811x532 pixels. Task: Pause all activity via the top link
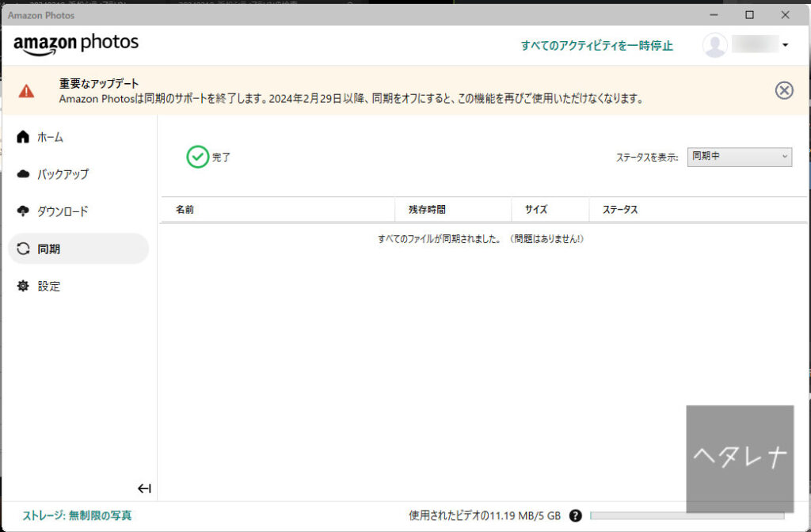pos(596,46)
